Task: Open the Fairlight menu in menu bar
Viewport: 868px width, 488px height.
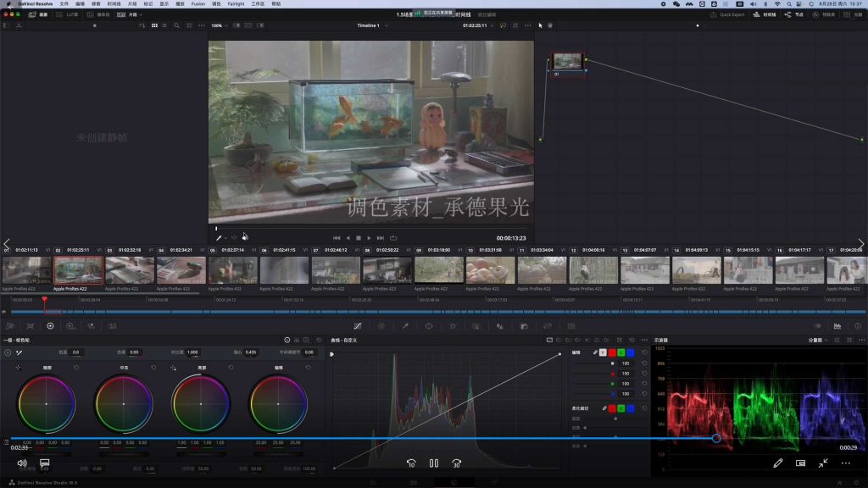Action: (236, 4)
